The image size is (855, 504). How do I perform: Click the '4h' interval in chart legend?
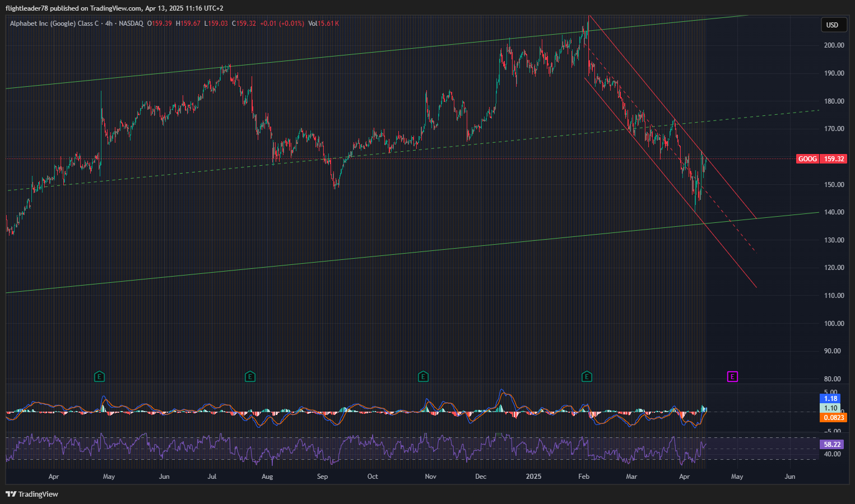pos(109,24)
